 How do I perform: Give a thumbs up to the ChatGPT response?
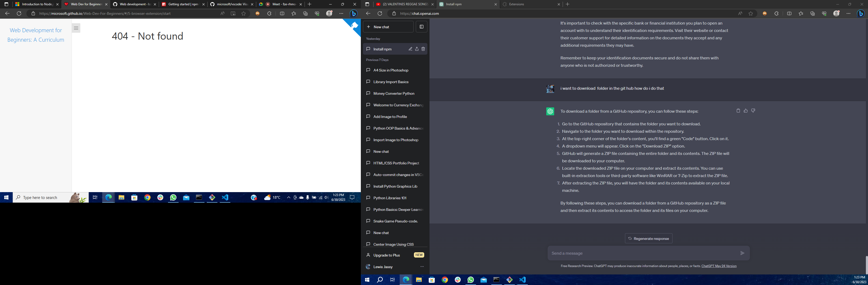coord(746,110)
